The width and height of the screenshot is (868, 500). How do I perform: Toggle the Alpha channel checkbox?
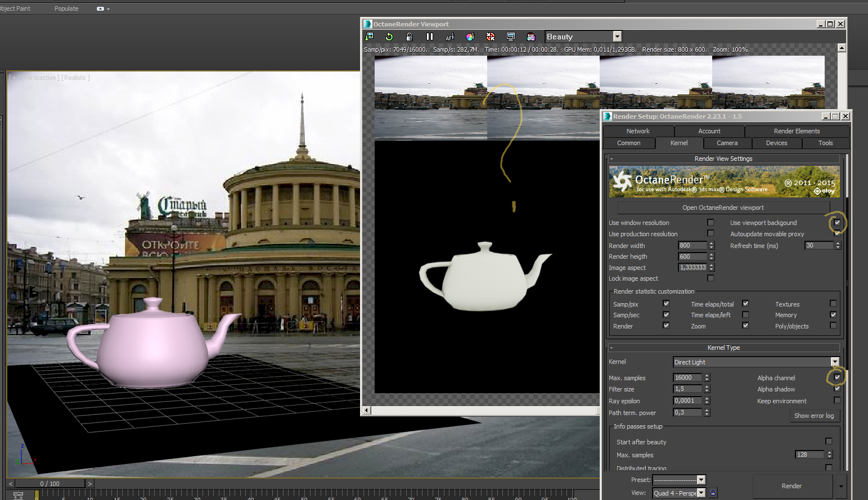(x=837, y=377)
